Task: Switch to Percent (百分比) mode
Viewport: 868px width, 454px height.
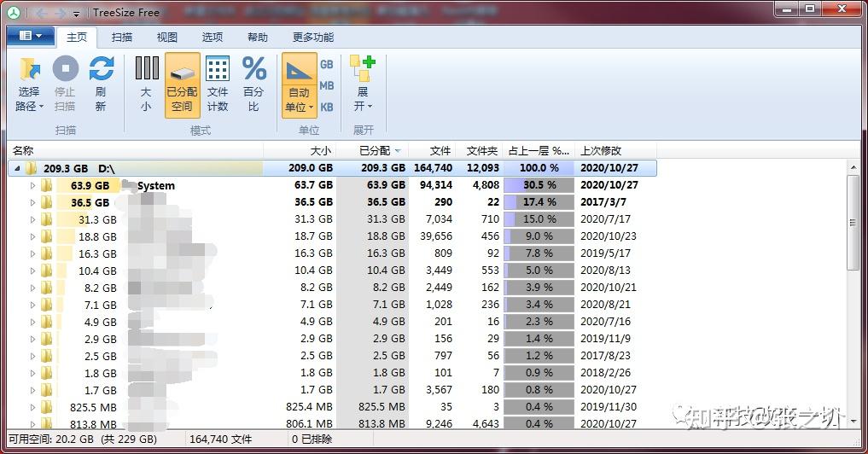Action: [253, 84]
